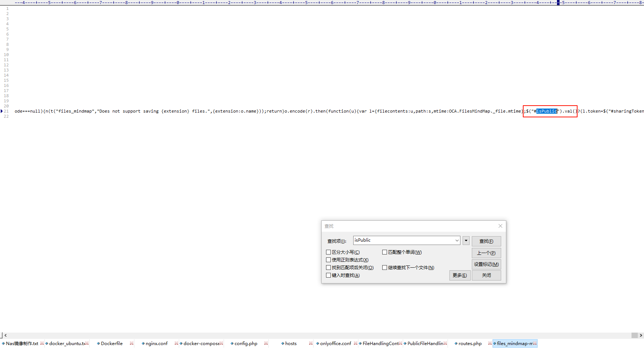
Task: Click the 查找(F) find button
Action: coord(486,241)
